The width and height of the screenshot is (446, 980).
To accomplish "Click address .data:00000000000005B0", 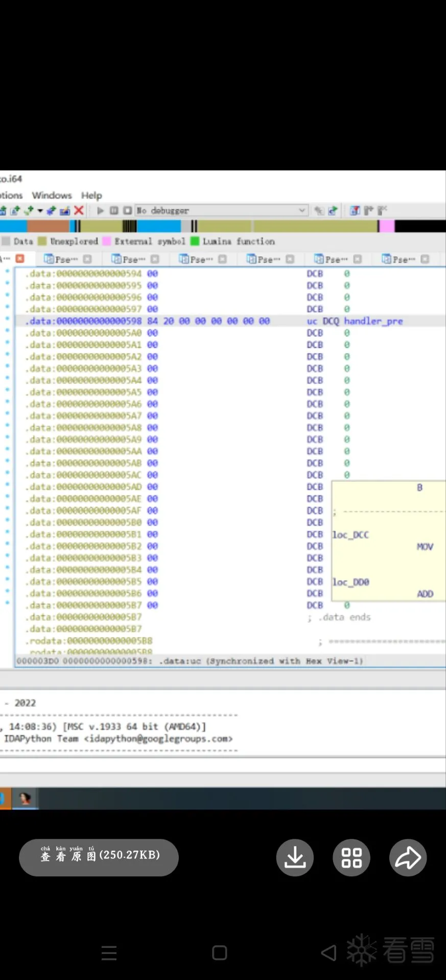I will click(84, 523).
